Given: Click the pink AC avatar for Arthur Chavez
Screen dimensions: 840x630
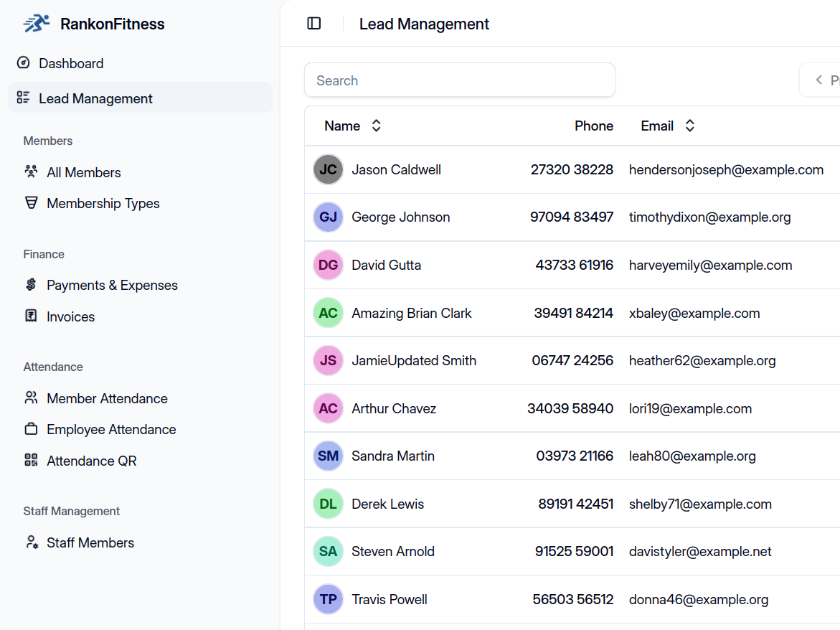Looking at the screenshot, I should click(328, 408).
